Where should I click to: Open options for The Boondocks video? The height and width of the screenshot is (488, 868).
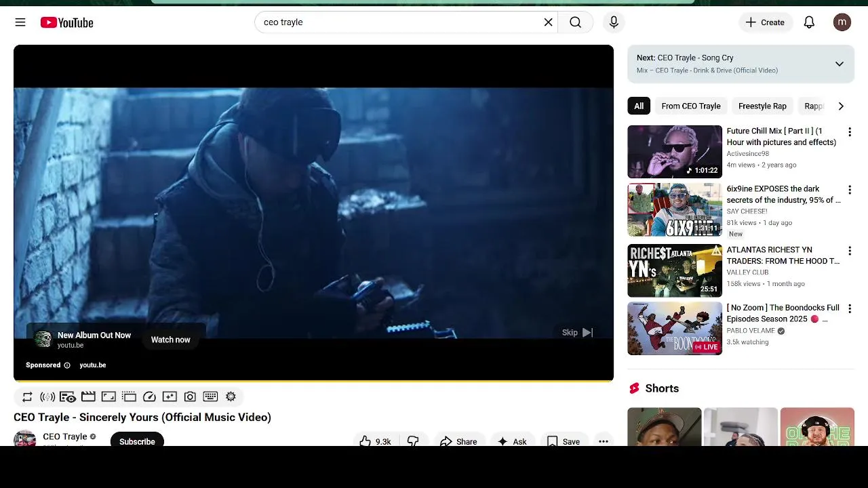tap(850, 309)
